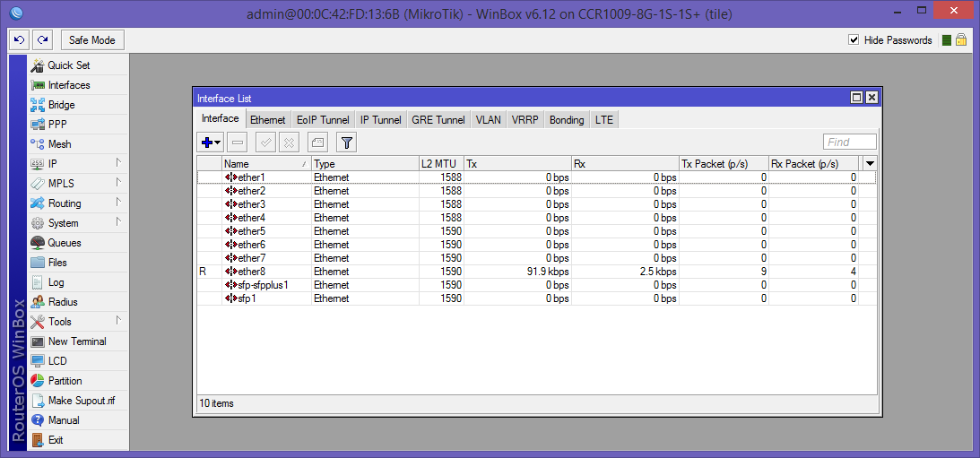Viewport: 980px width, 458px height.
Task: Click the Exit door icon
Action: [38, 440]
